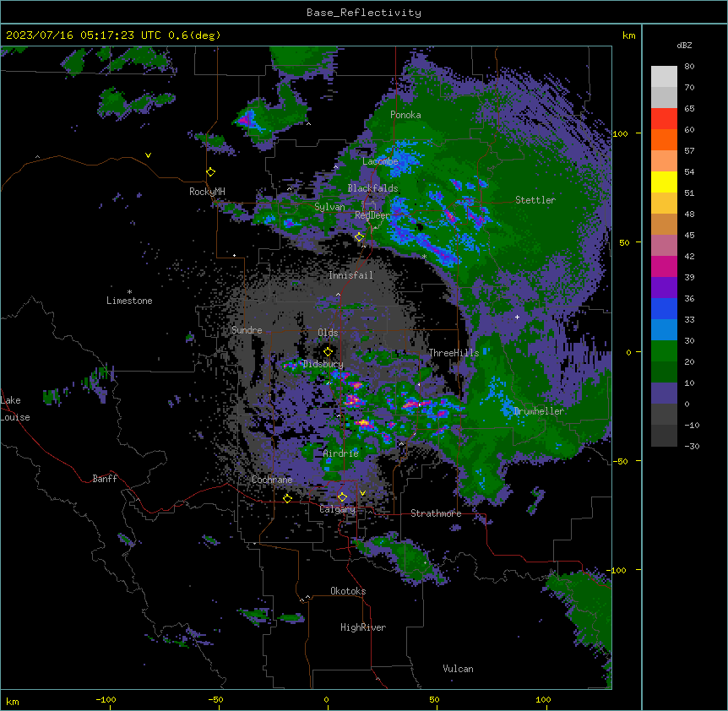Click the Limestone label
728x711 pixels.
129,301
